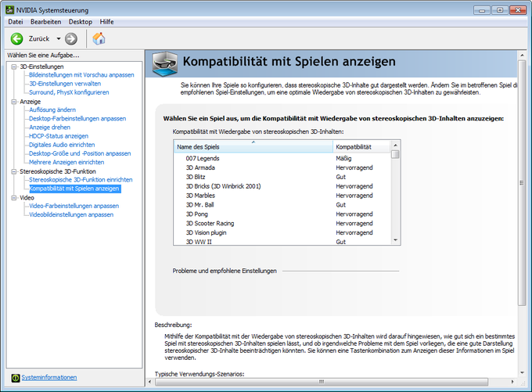Maximize the NVIDIA Systemsteuerung window
This screenshot has height=392, width=532.
(500, 10)
